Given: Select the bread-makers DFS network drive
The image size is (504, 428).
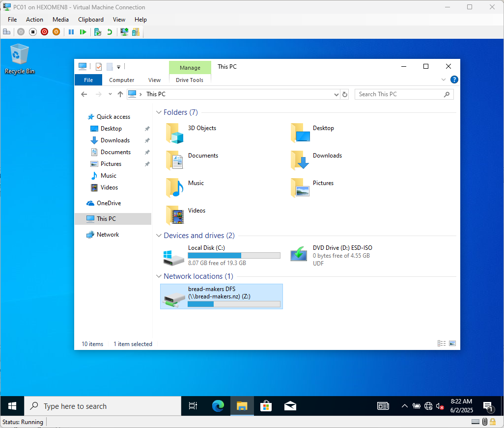Looking at the screenshot, I should pos(222,296).
